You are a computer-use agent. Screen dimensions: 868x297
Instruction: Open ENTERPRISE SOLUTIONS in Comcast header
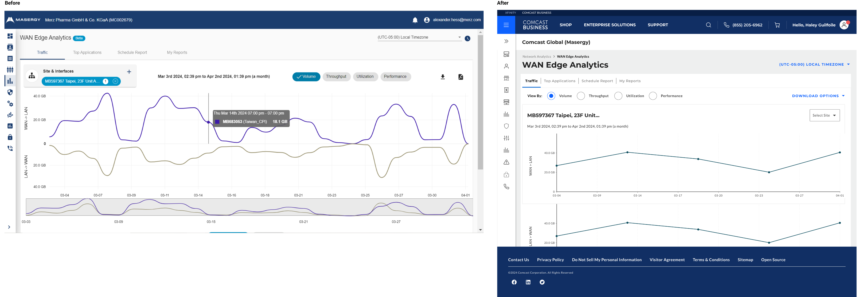pos(609,25)
